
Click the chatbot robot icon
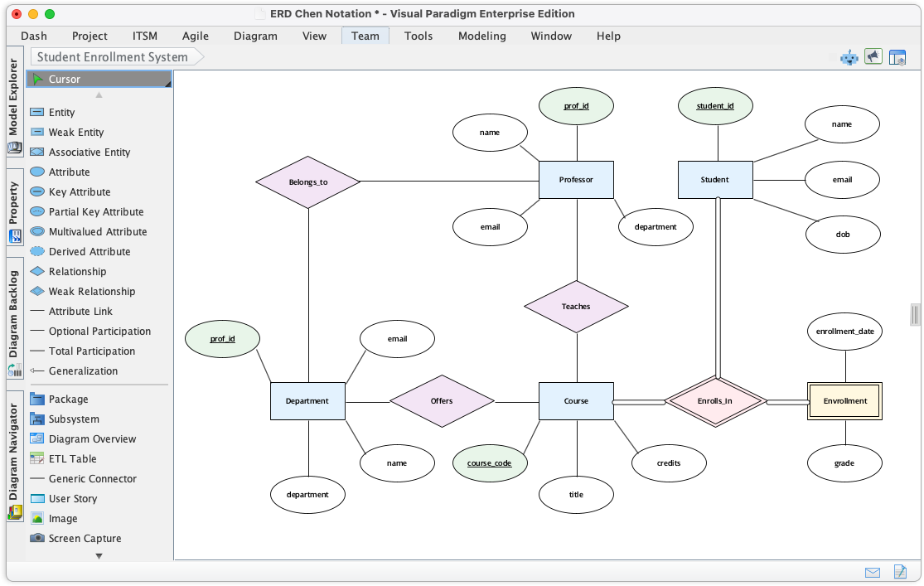pos(849,57)
